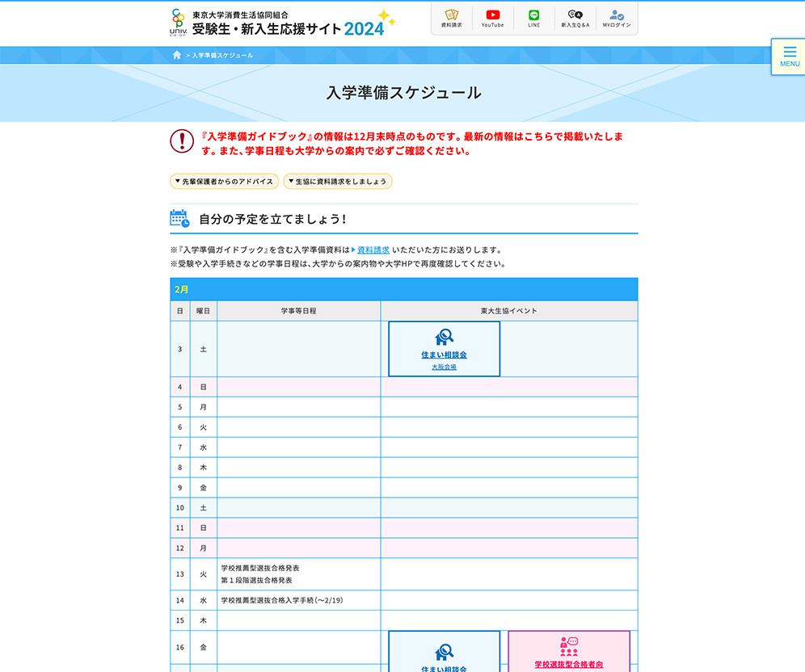Click the 東大生協イベント column header
The width and height of the screenshot is (805, 672).
pos(508,311)
